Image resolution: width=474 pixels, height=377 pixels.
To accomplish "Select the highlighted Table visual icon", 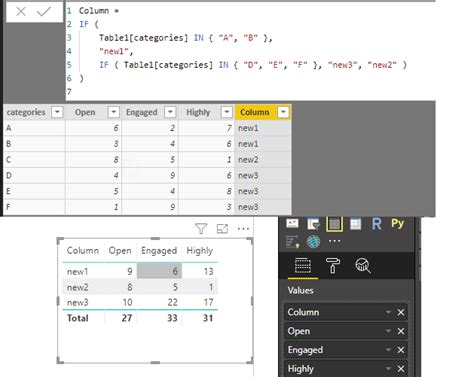I will (334, 224).
